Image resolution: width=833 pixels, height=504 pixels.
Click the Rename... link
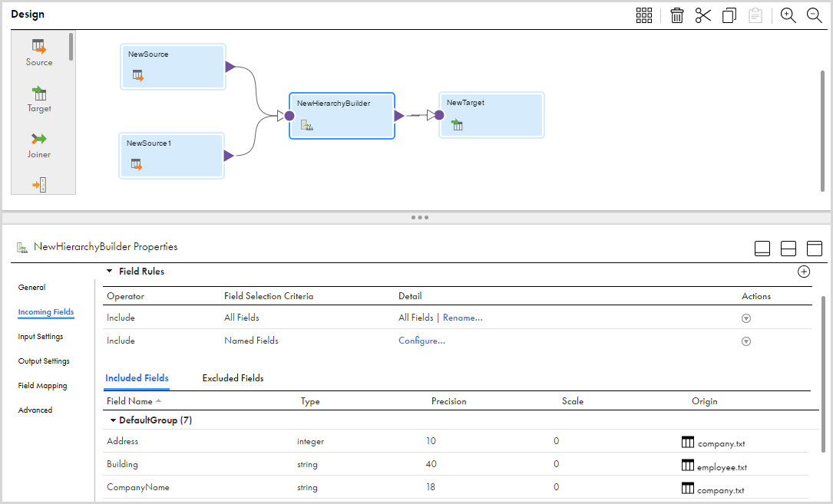(463, 318)
